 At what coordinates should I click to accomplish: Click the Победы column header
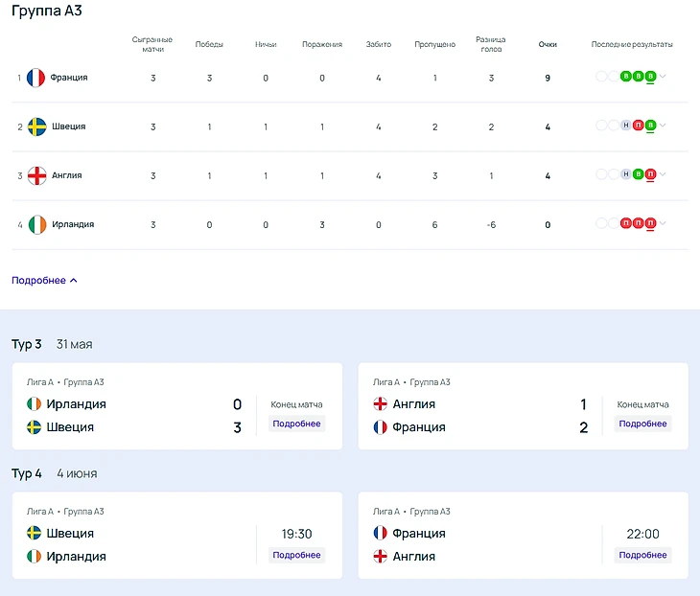coord(209,44)
